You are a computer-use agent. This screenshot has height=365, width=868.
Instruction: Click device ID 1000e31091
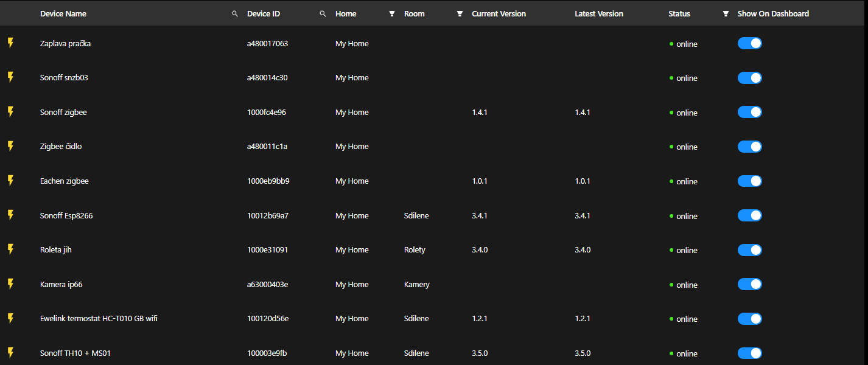click(x=268, y=250)
